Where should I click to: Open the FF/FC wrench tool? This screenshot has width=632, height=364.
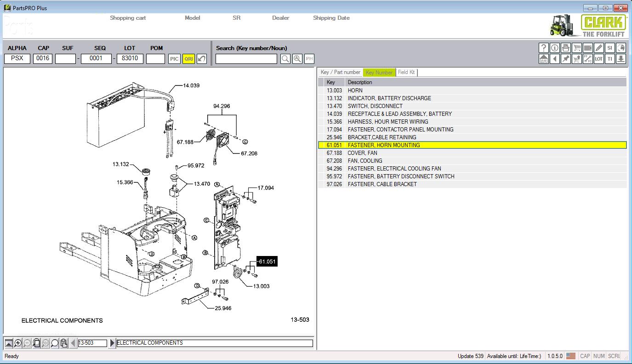pos(587,59)
